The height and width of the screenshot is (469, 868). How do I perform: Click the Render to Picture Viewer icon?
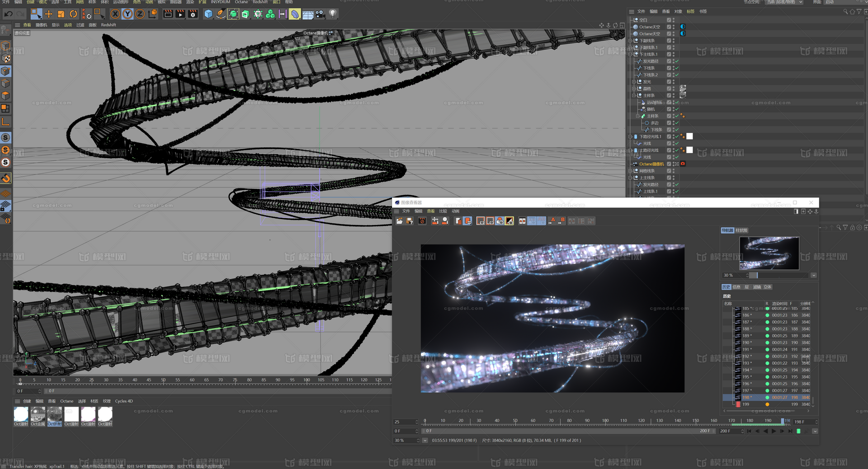(180, 14)
